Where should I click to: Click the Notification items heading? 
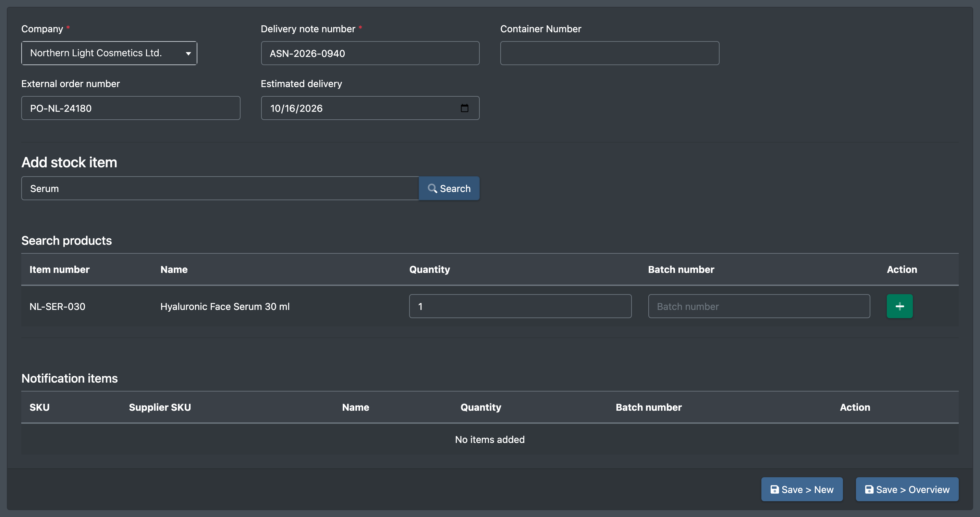coord(70,378)
